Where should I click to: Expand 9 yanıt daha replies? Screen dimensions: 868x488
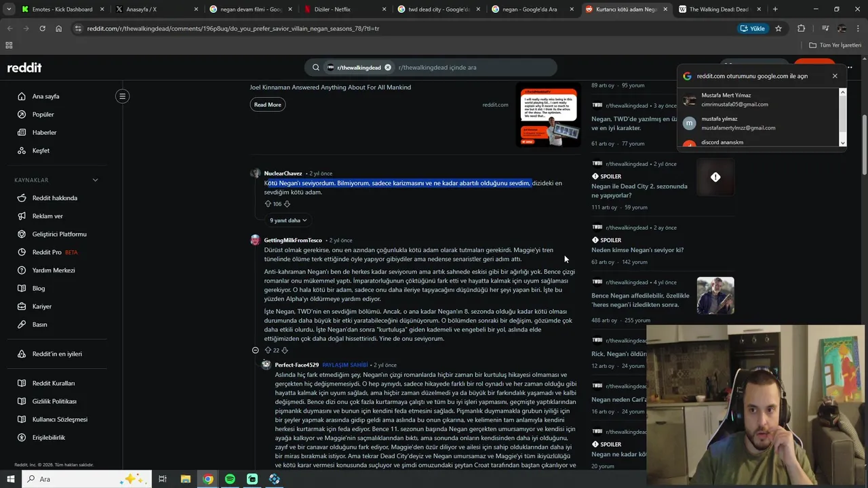click(288, 220)
